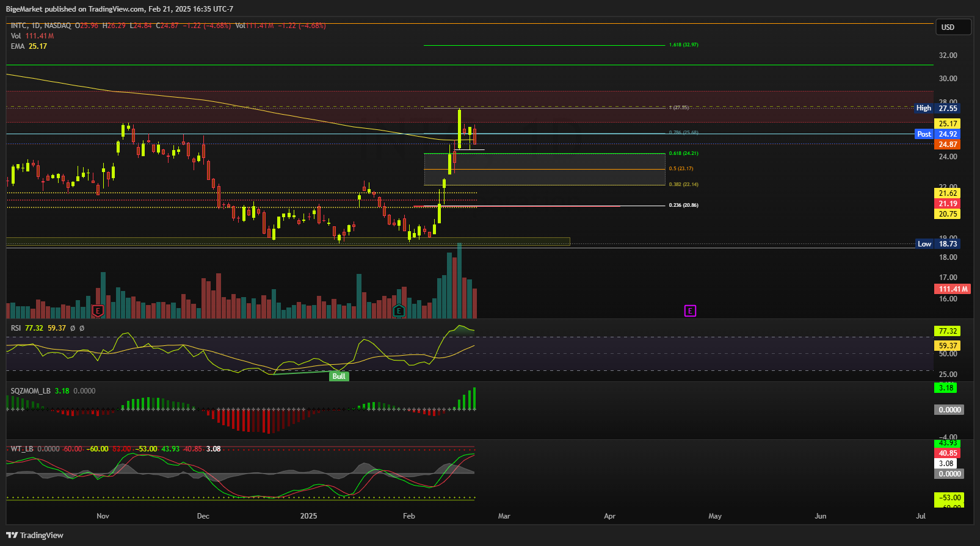Image resolution: width=980 pixels, height=546 pixels.
Task: Click the 30.00 price axis tick
Action: (948, 79)
